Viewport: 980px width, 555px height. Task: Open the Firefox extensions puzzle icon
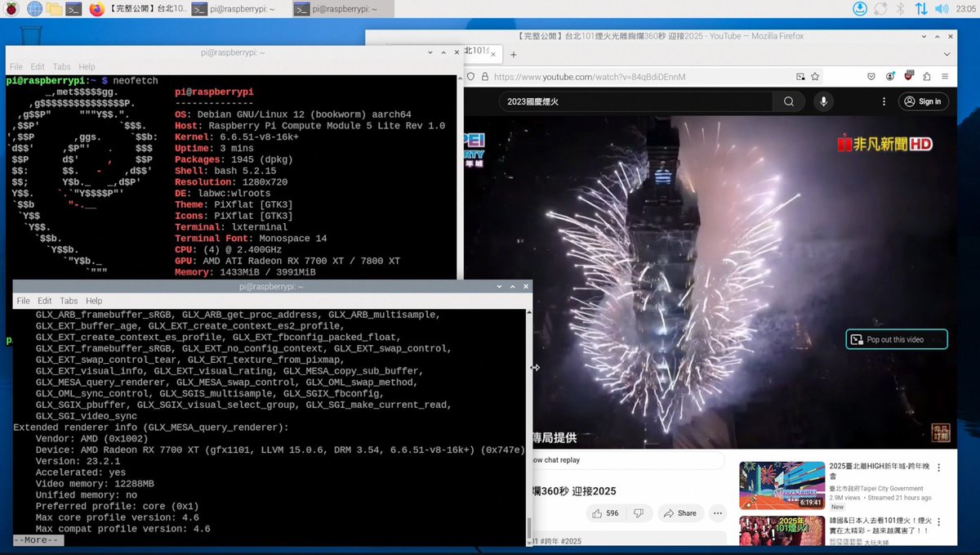pyautogui.click(x=927, y=77)
